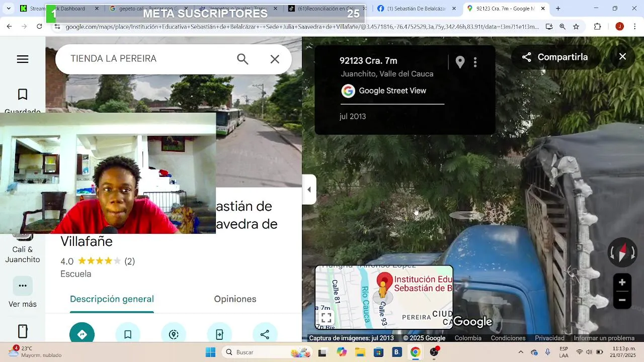Image resolution: width=644 pixels, height=362 pixels.
Task: Open Guardado saved places in sidebar
Action: coord(23,101)
